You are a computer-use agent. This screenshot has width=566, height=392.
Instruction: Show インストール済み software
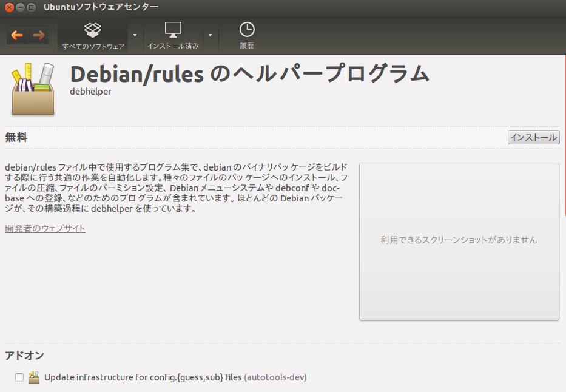(x=174, y=36)
